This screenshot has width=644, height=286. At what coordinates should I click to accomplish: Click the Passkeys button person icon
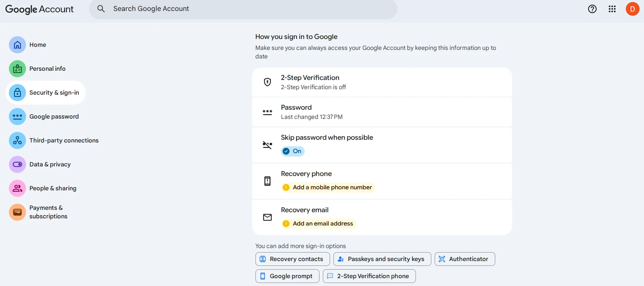[x=341, y=259]
